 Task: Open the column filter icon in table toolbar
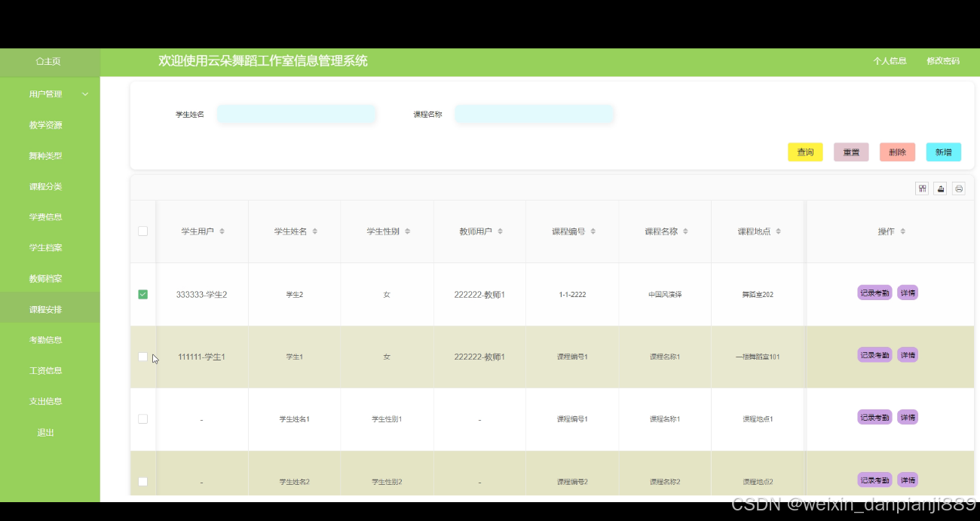[922, 188]
